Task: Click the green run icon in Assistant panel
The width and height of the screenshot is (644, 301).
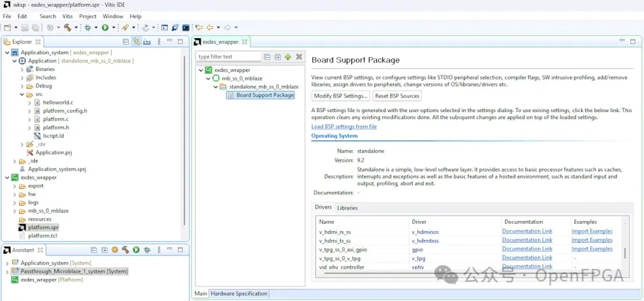Action: [136, 250]
